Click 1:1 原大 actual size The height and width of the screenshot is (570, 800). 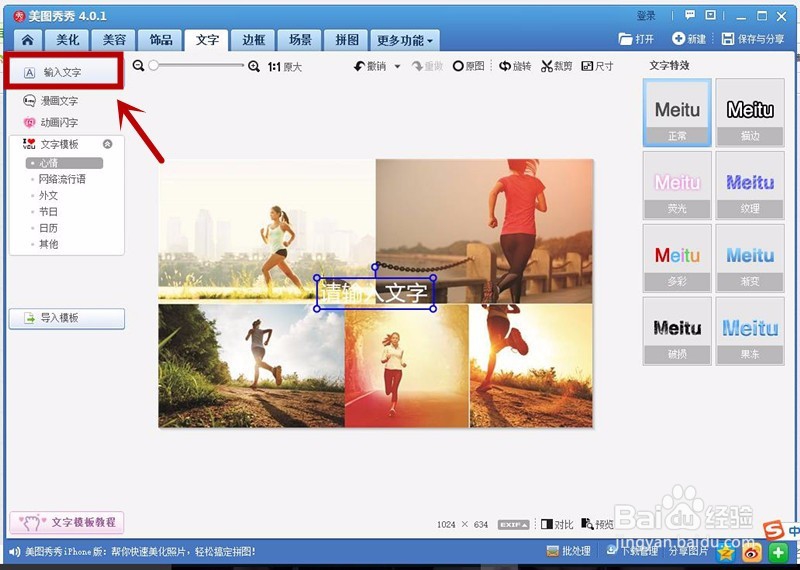(x=285, y=67)
